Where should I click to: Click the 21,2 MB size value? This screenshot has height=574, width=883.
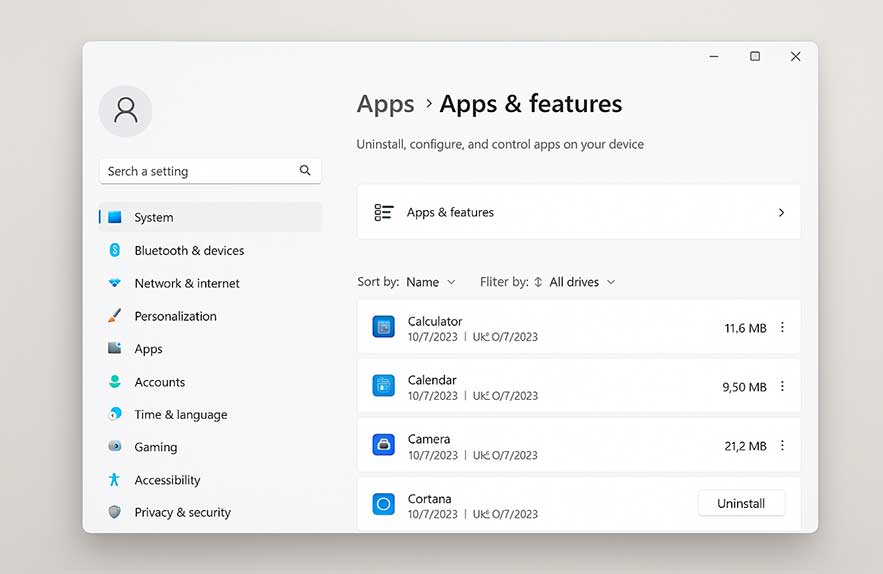[x=745, y=446]
